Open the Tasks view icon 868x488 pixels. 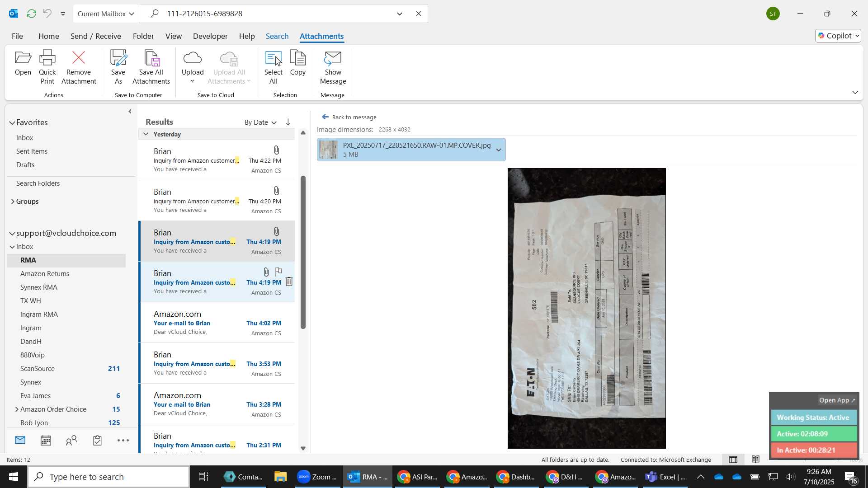pos(97,440)
